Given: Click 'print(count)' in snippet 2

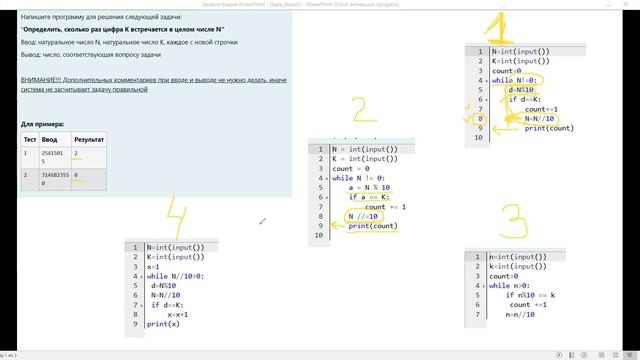Looking at the screenshot, I should 373,226.
